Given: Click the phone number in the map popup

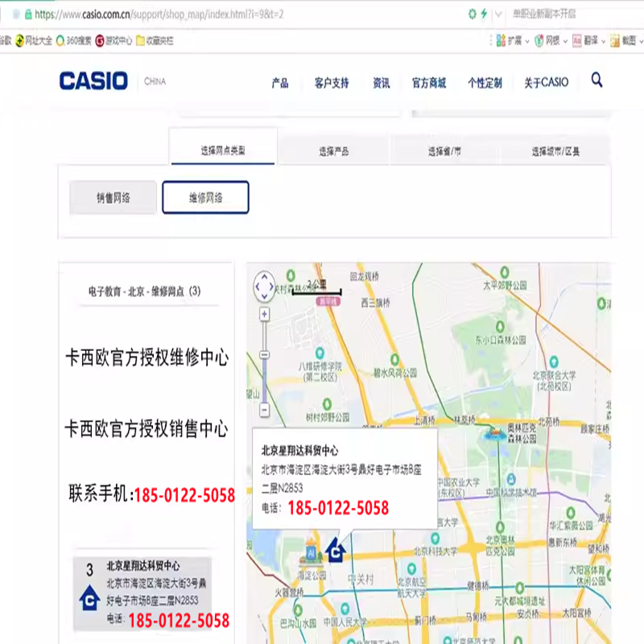Looking at the screenshot, I should pos(338,508).
